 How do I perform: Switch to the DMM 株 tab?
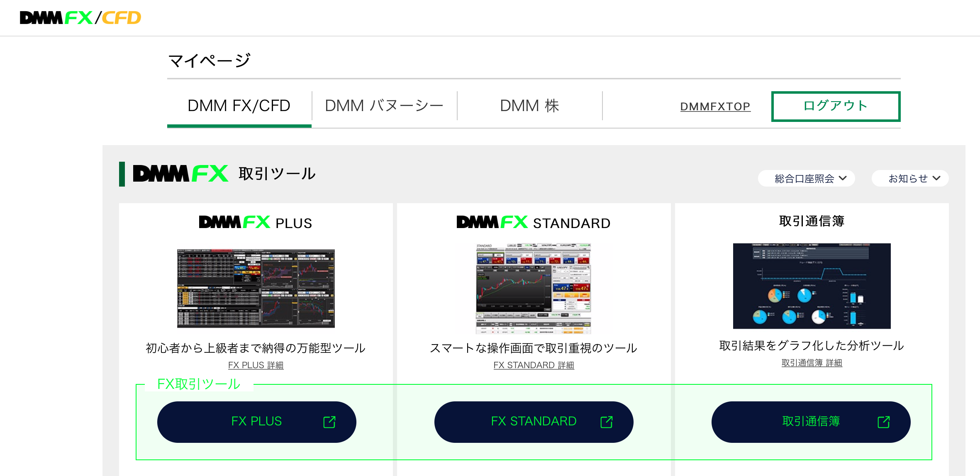click(x=529, y=106)
